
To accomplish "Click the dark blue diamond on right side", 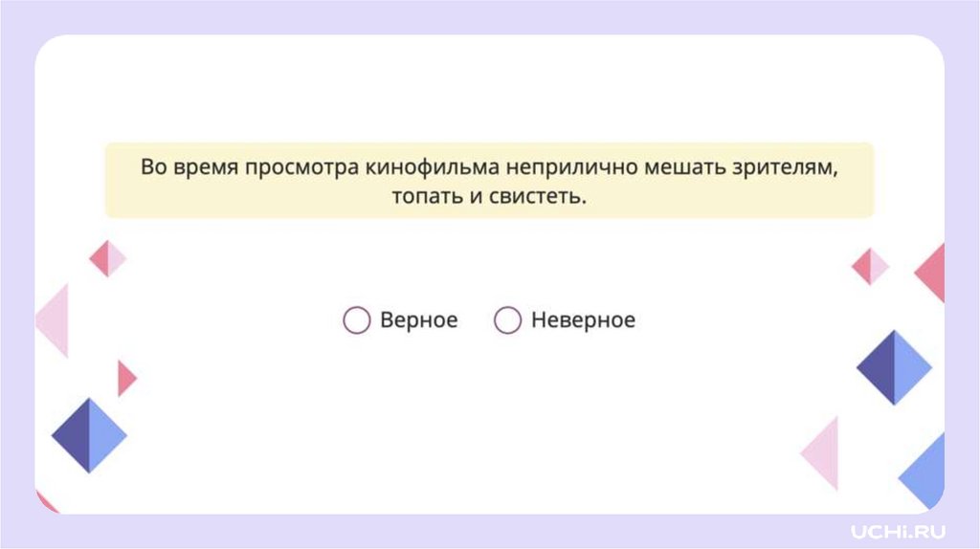I will 893,367.
